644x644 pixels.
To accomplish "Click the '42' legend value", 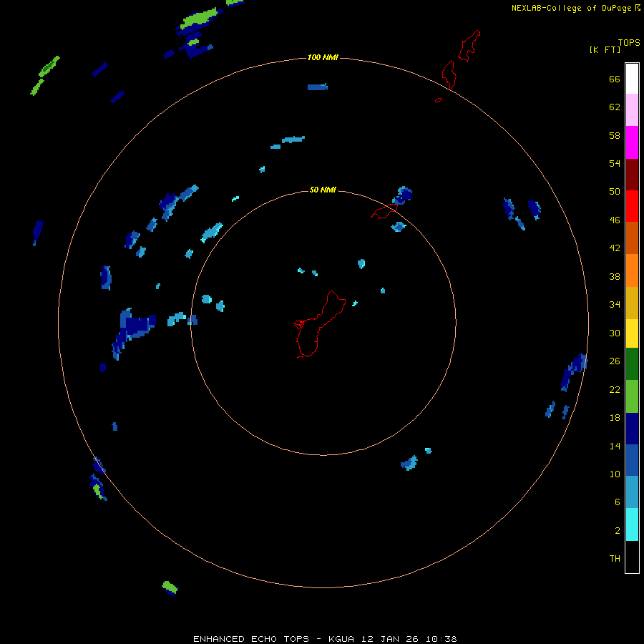I will pyautogui.click(x=615, y=248).
